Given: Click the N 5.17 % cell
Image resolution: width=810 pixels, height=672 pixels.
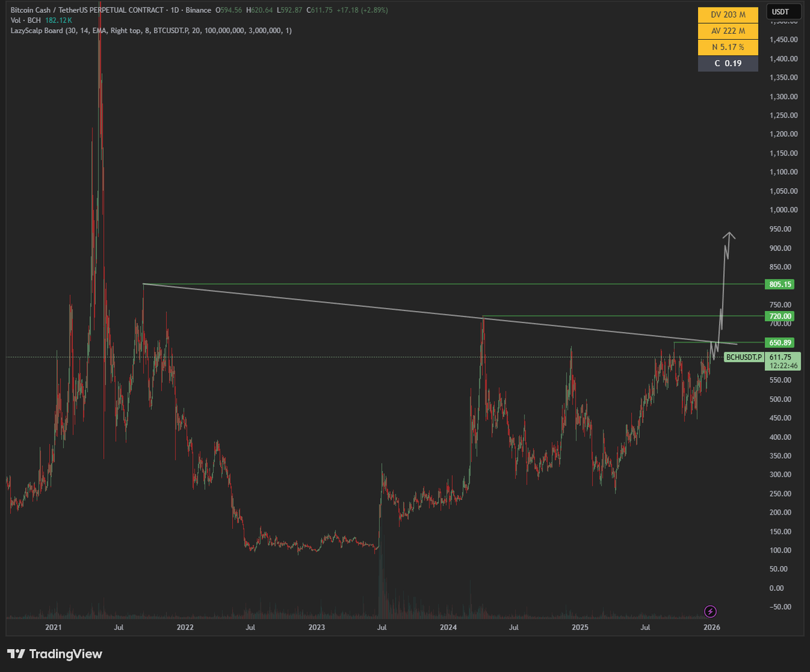Looking at the screenshot, I should pyautogui.click(x=728, y=47).
